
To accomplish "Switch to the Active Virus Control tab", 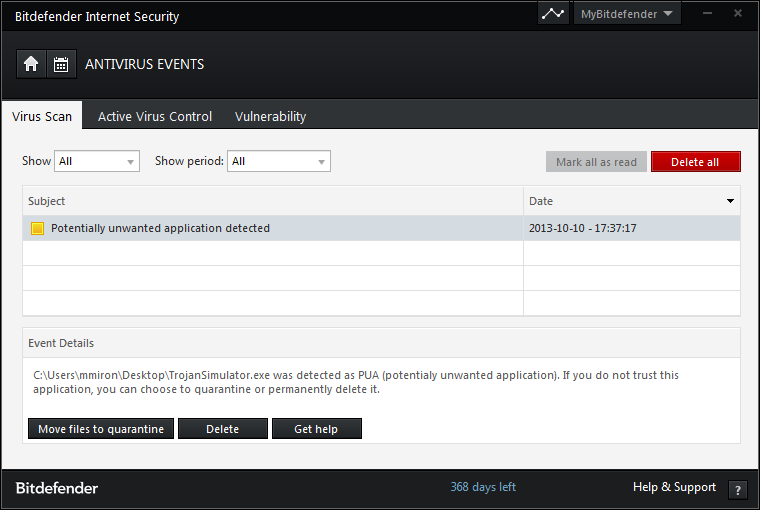I will pos(155,116).
